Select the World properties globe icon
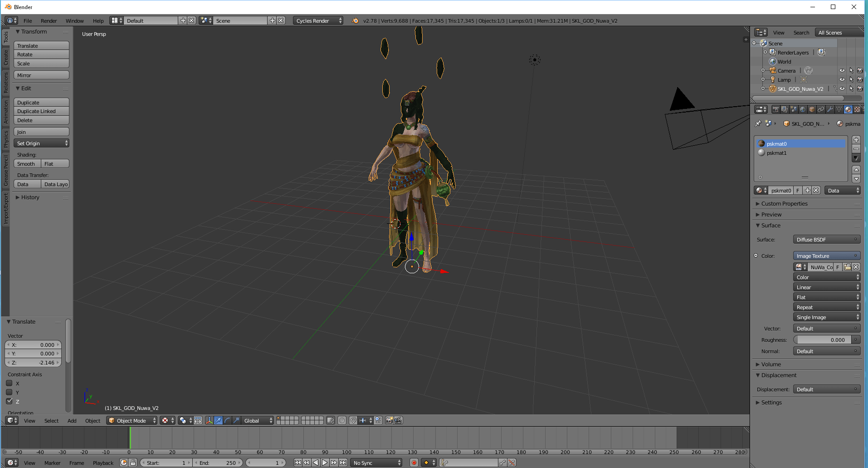This screenshot has height=468, width=868. (x=803, y=109)
